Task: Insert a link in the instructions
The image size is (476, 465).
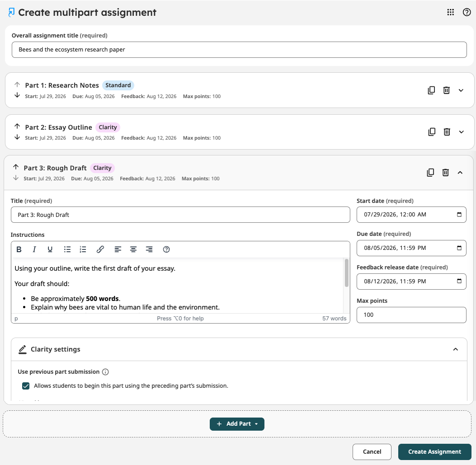Action: coord(100,249)
